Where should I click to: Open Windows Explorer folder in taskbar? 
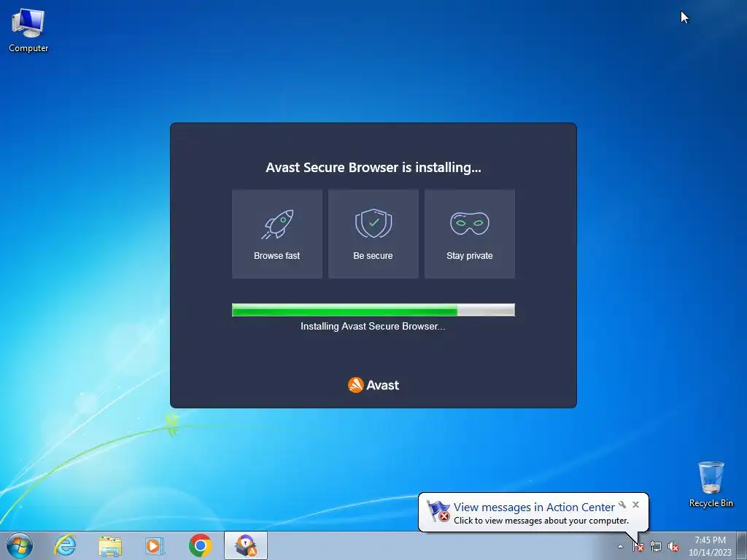click(x=110, y=545)
